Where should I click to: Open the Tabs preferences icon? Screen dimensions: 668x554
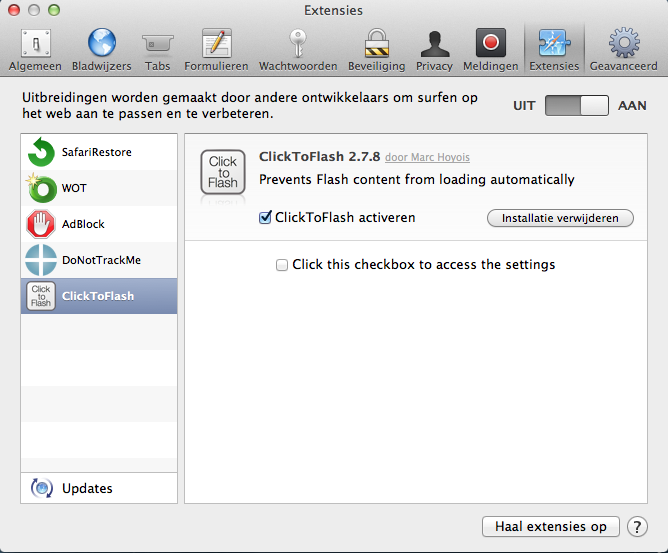(x=157, y=44)
